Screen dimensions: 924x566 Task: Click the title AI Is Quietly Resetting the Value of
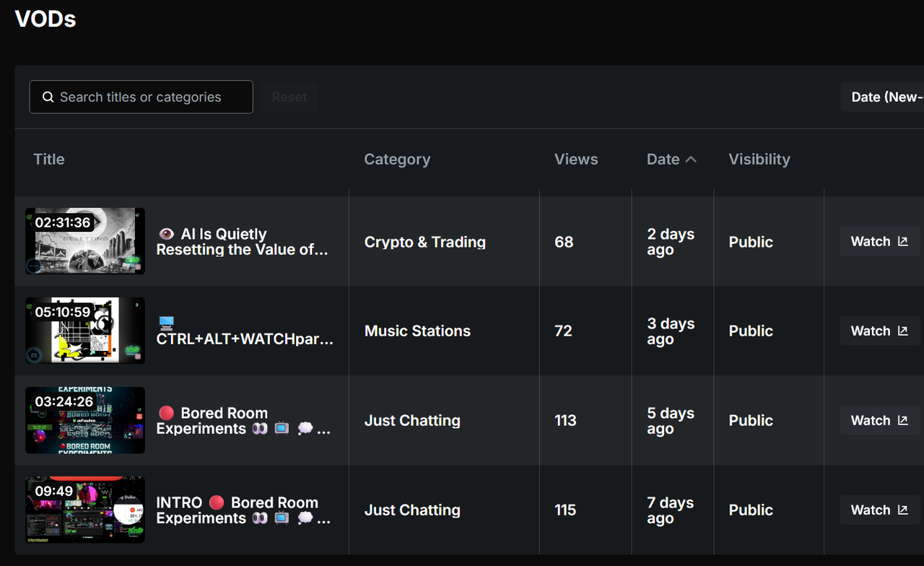[x=243, y=242]
